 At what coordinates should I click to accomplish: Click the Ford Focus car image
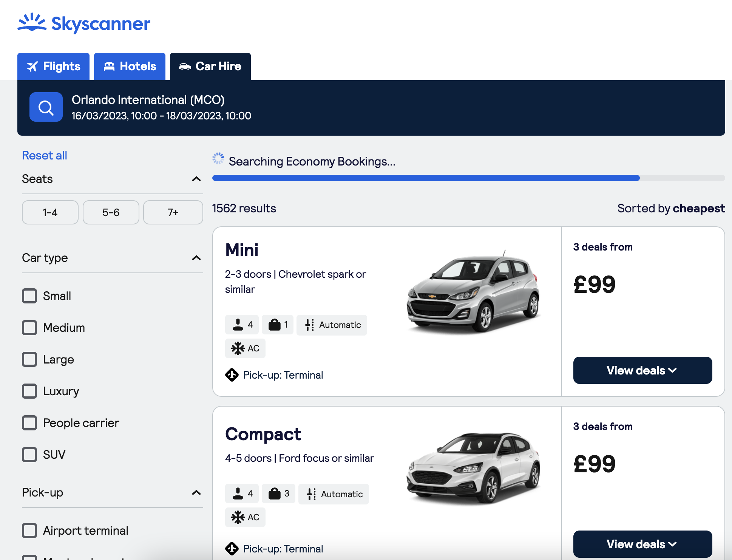coord(473,469)
